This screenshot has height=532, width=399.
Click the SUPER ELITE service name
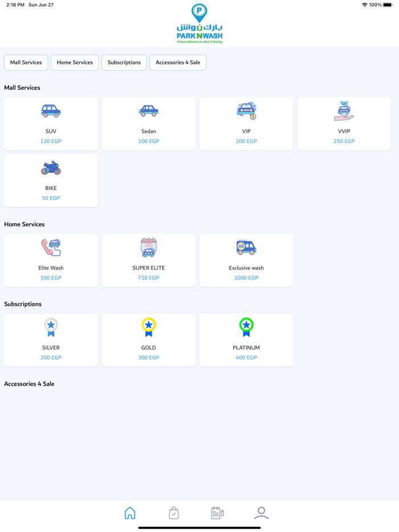[149, 268]
